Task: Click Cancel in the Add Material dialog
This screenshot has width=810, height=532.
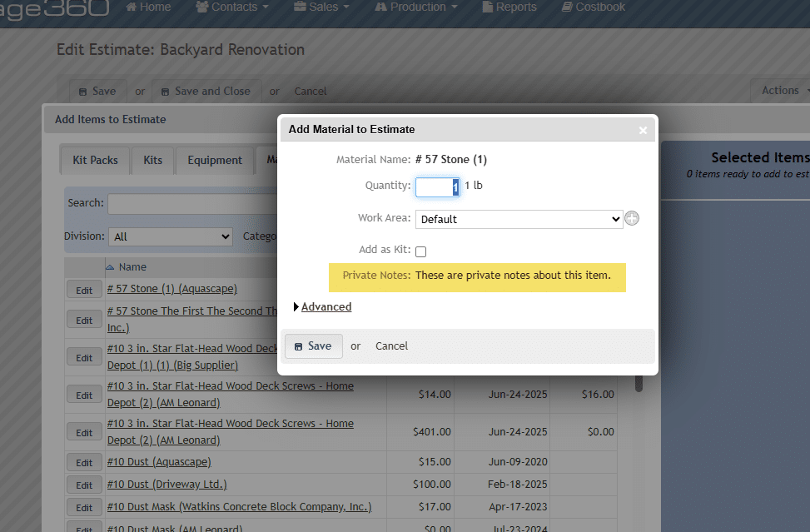Action: click(391, 346)
